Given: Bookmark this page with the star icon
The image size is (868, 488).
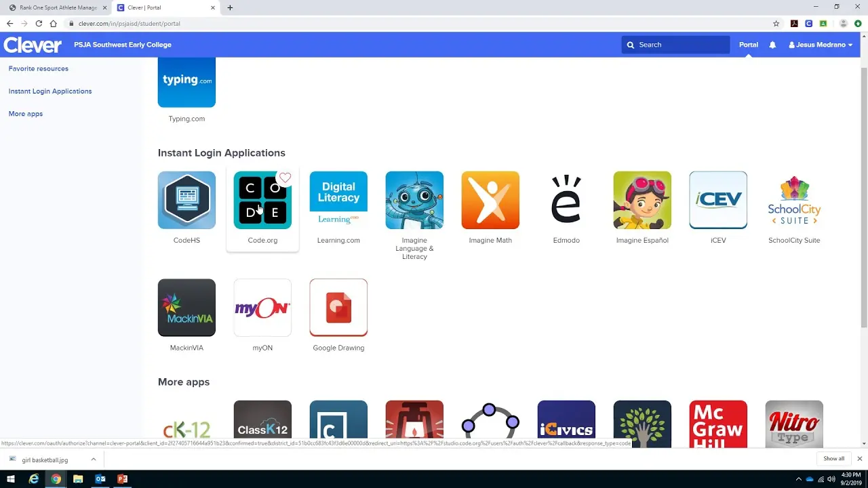Looking at the screenshot, I should (776, 23).
